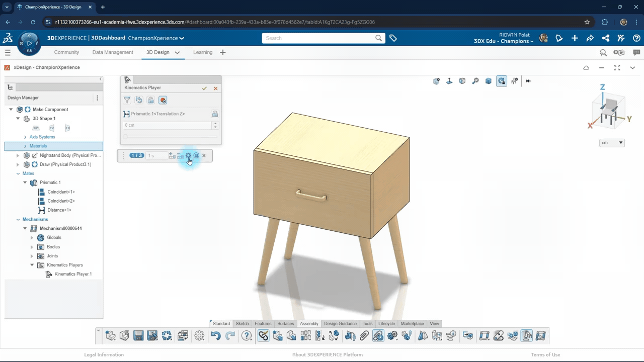Screen dimensions: 644x362
Task: Select the 1 / 3 step indicator
Action: pyautogui.click(x=136, y=156)
